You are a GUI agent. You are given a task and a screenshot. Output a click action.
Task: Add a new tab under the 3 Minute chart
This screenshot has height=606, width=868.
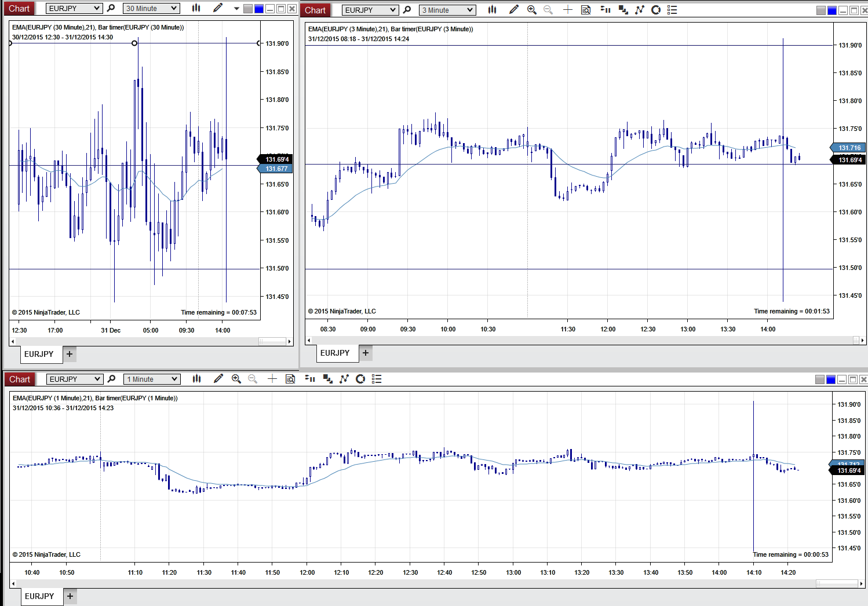366,353
